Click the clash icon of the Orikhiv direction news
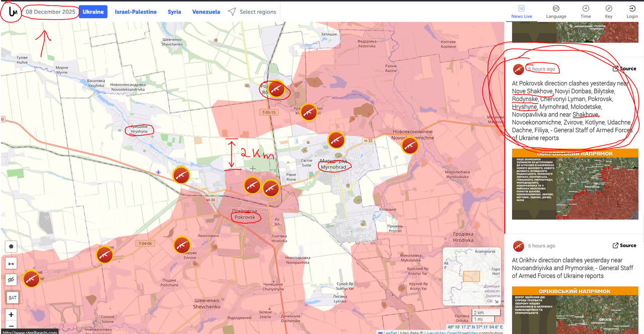Screen dimensions: 644x334 coord(519,246)
